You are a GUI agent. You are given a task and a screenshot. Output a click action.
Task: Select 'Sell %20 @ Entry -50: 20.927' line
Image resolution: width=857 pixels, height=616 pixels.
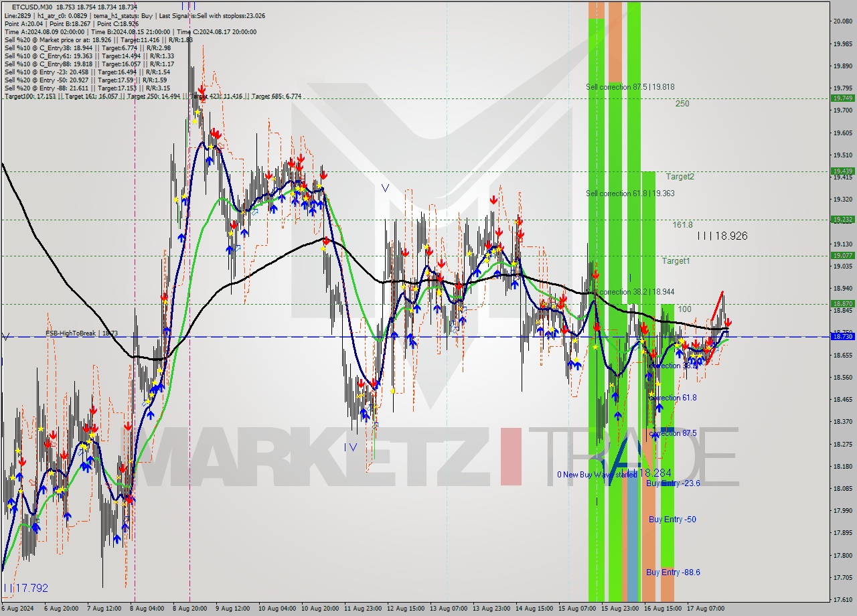click(x=86, y=80)
